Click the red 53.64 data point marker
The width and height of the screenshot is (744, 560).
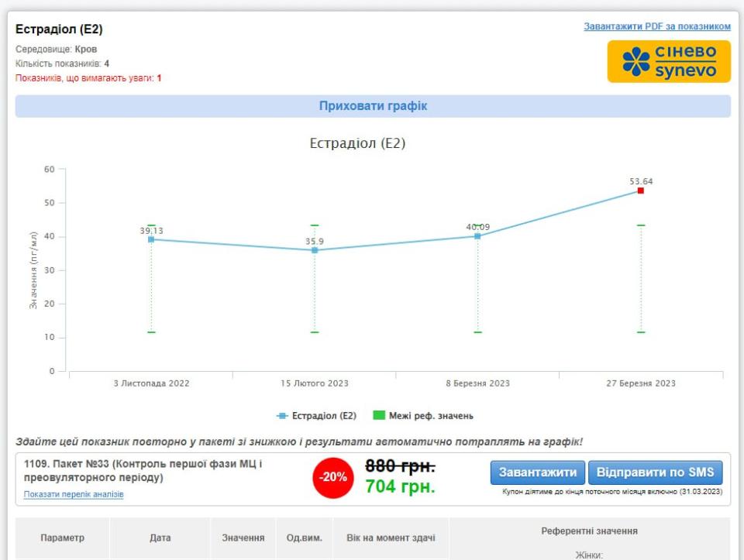(641, 191)
